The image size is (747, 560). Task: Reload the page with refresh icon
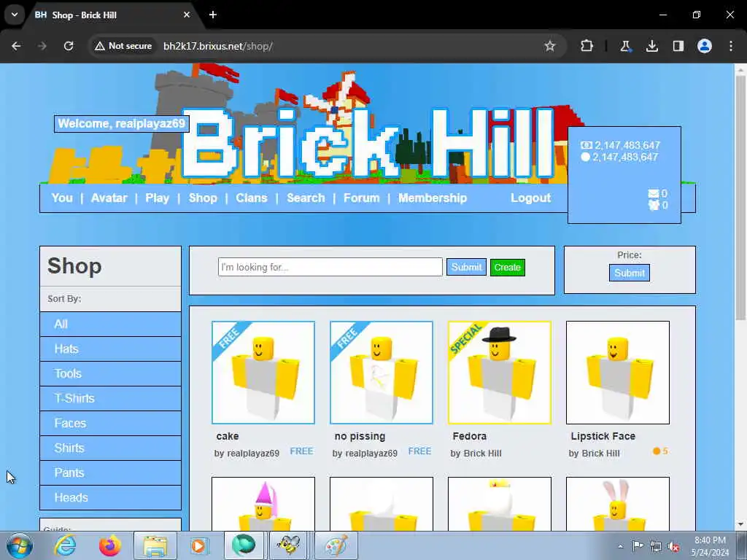[69, 46]
